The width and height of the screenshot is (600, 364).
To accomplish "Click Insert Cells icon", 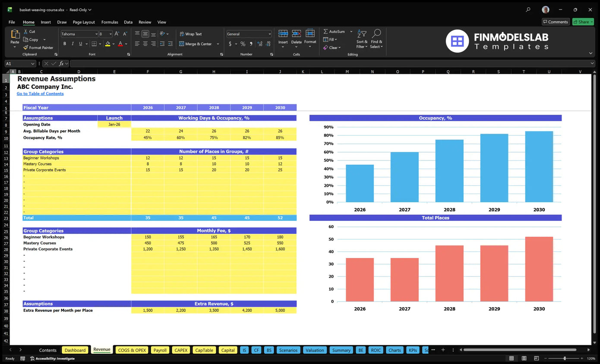I will point(283,34).
